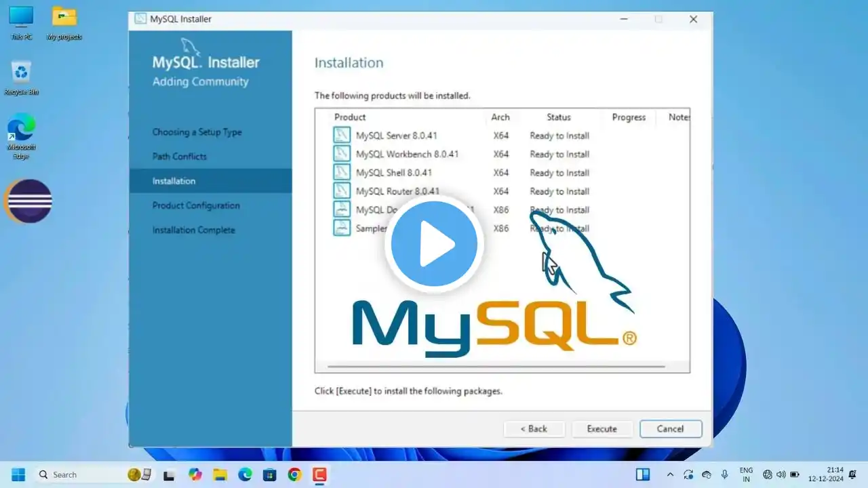
Task: Select the My projects desktop folder
Action: point(64,23)
